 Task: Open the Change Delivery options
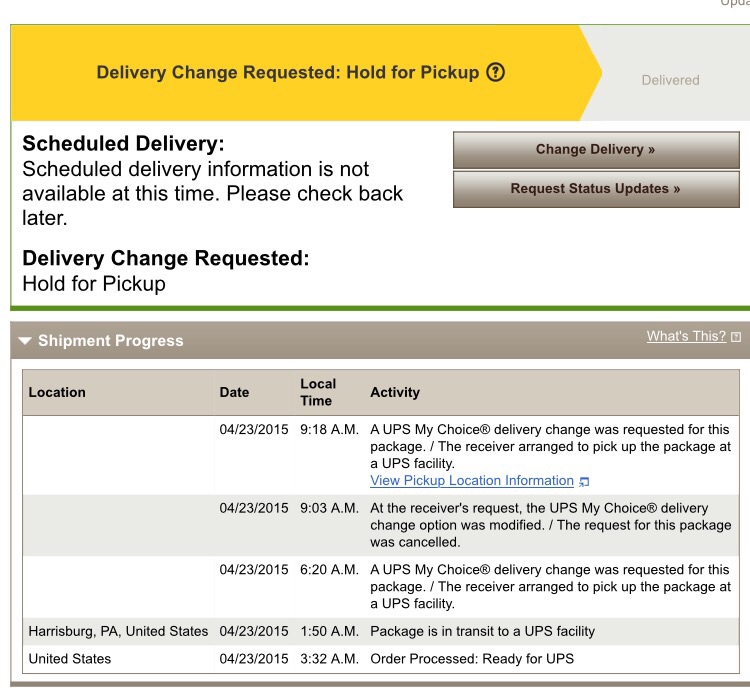(596, 150)
